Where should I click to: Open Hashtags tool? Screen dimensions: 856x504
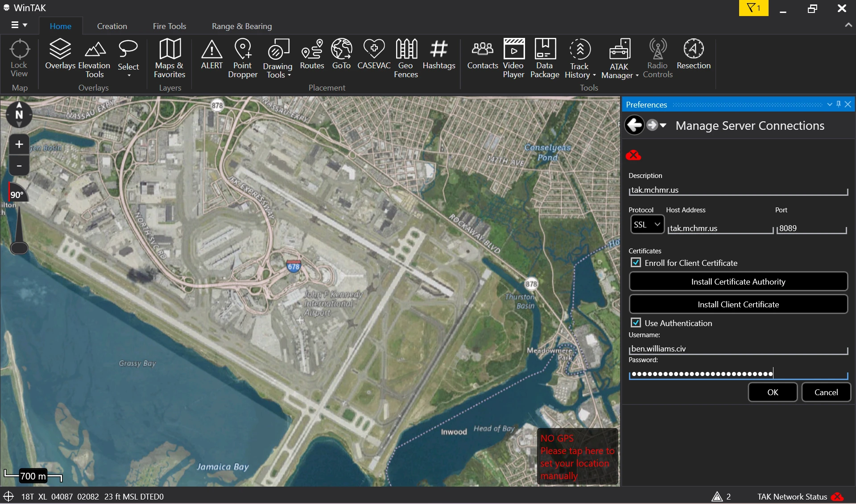click(439, 54)
